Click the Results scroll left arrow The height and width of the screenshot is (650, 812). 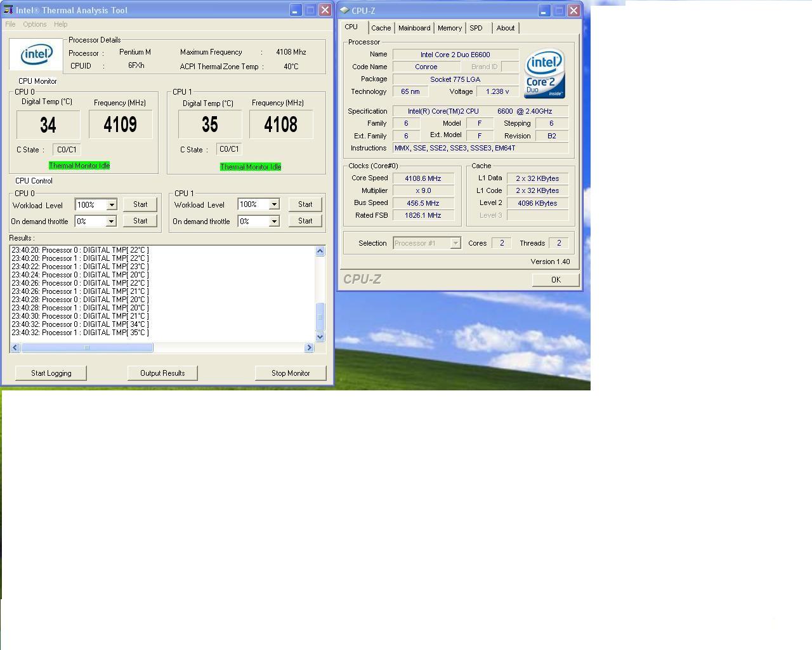pos(15,347)
